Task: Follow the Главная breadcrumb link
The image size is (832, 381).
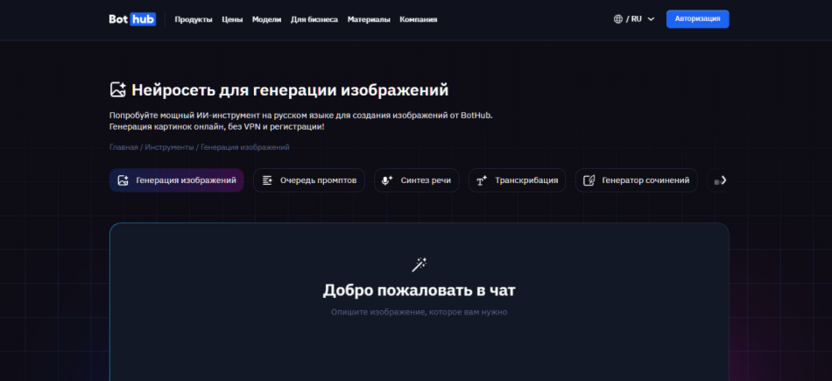Action: tap(124, 148)
